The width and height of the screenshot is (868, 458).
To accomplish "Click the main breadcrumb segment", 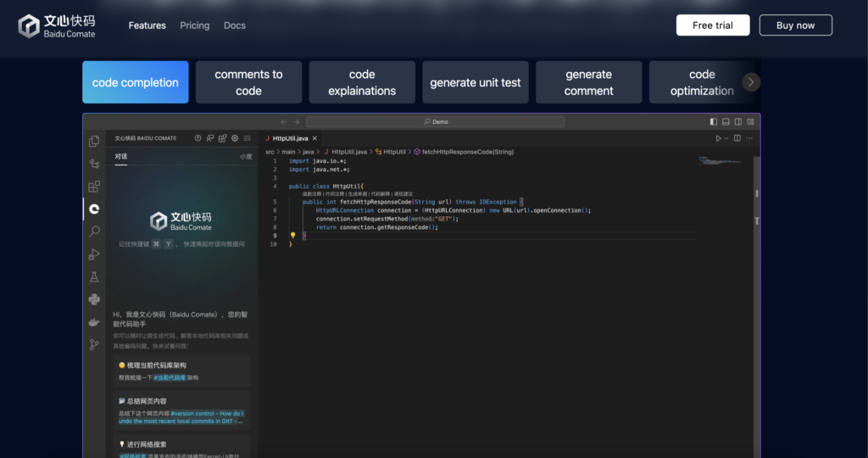I will tap(288, 152).
